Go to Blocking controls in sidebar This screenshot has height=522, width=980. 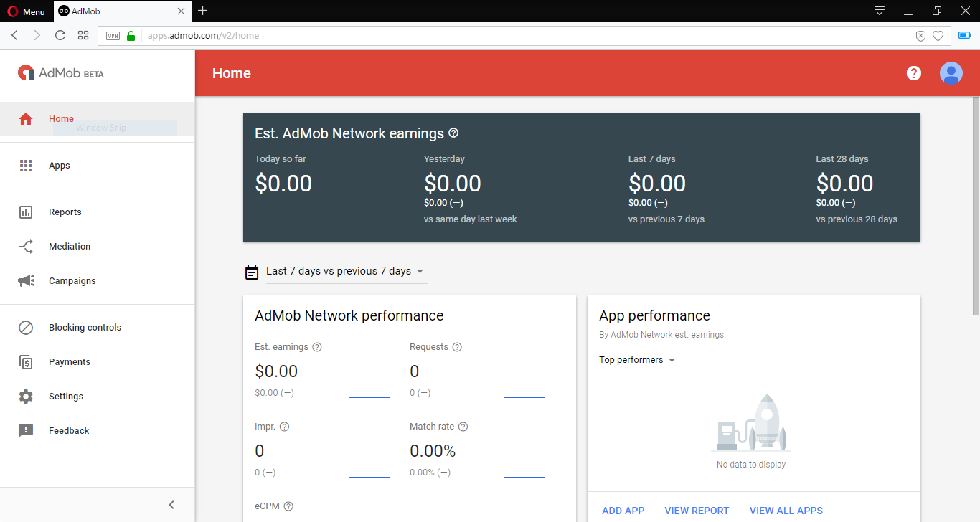(x=85, y=328)
